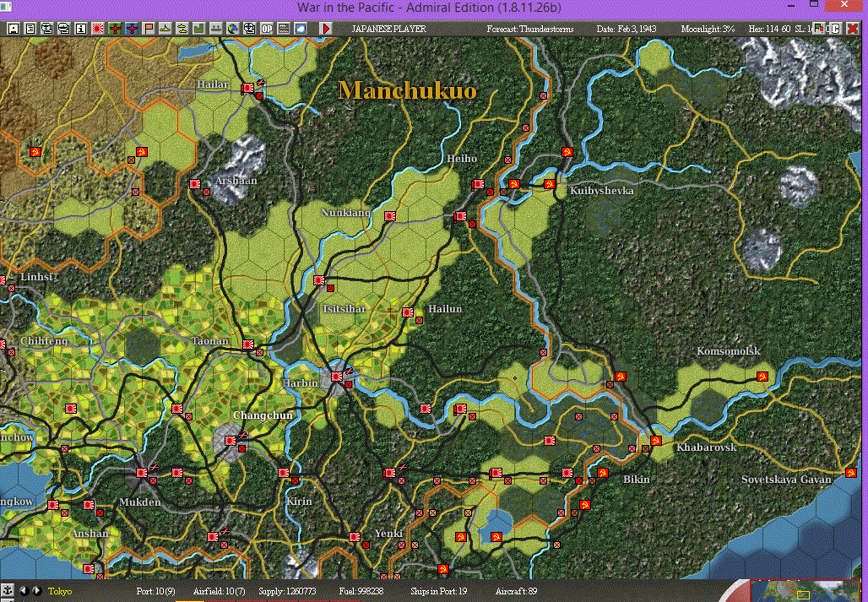The width and height of the screenshot is (868, 602).
Task: Click the double yellow ships icon
Action: (x=182, y=28)
